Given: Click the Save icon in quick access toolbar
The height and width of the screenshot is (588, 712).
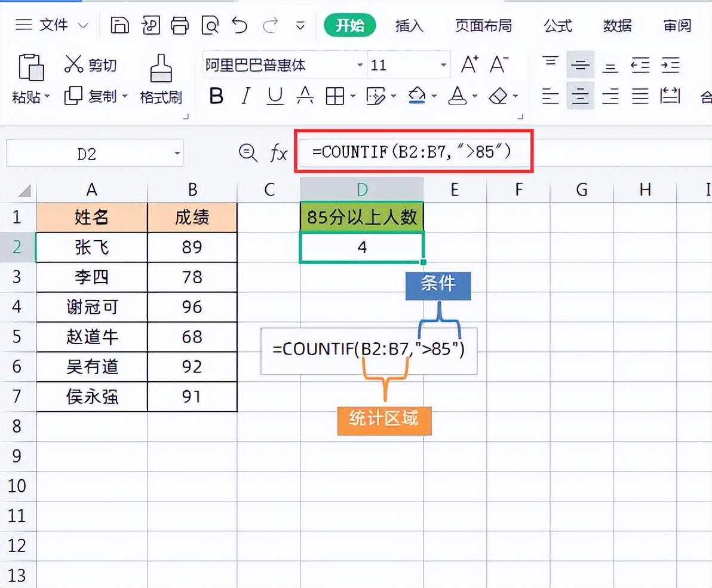Looking at the screenshot, I should tap(120, 26).
